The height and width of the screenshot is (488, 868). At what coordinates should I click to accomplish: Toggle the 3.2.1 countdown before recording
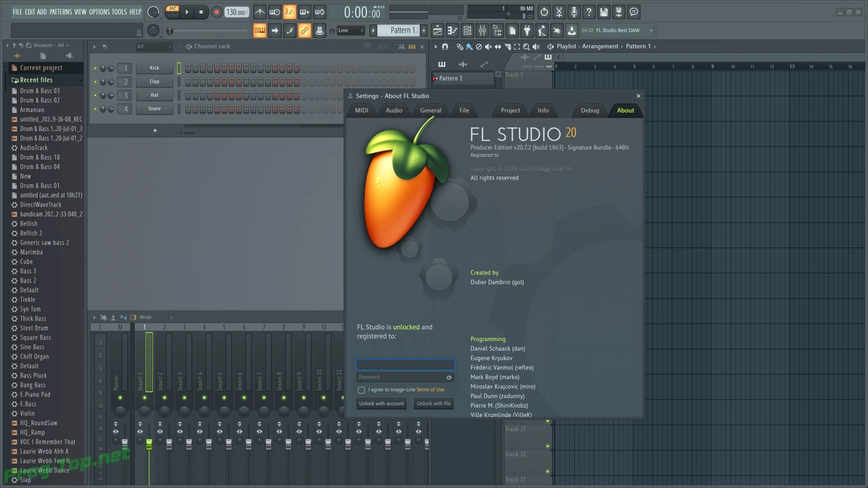pos(289,12)
